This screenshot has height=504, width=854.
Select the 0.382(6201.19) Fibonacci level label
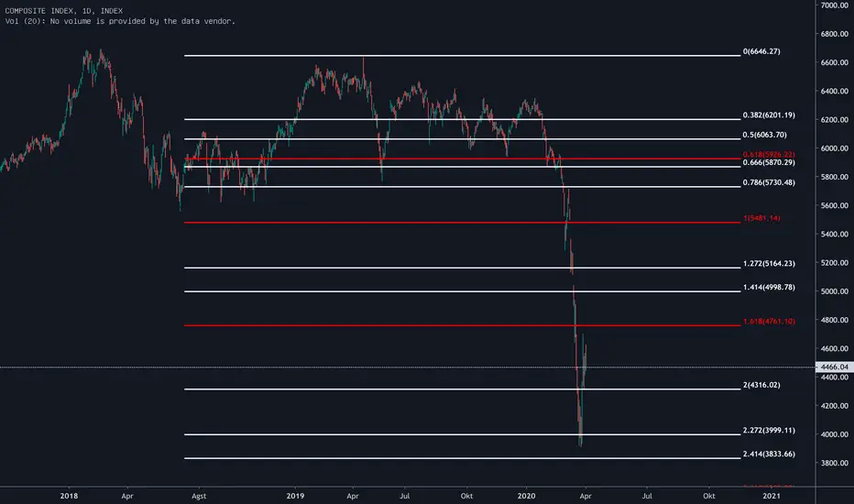769,115
